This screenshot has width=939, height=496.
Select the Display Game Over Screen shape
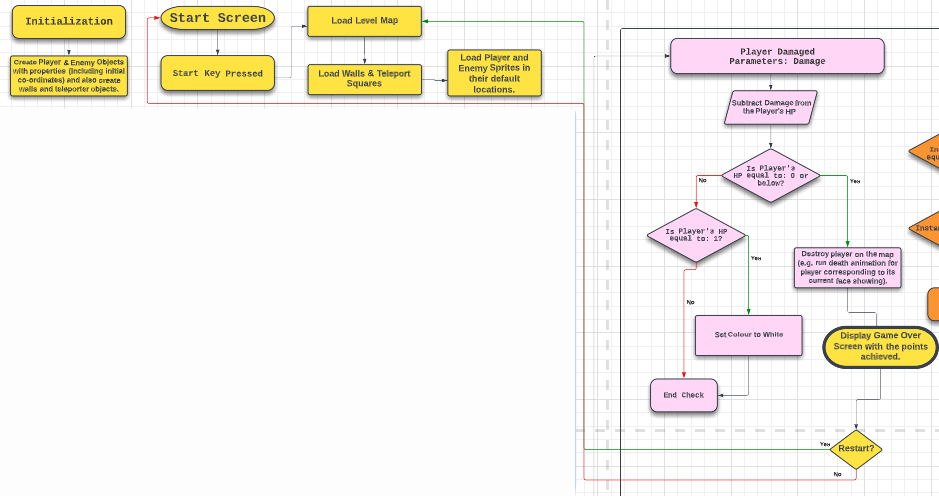tap(880, 346)
